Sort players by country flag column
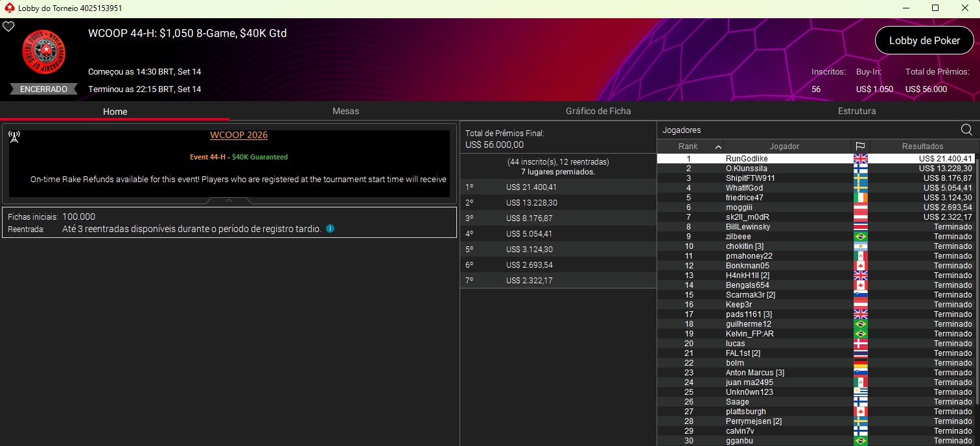 pyautogui.click(x=860, y=147)
